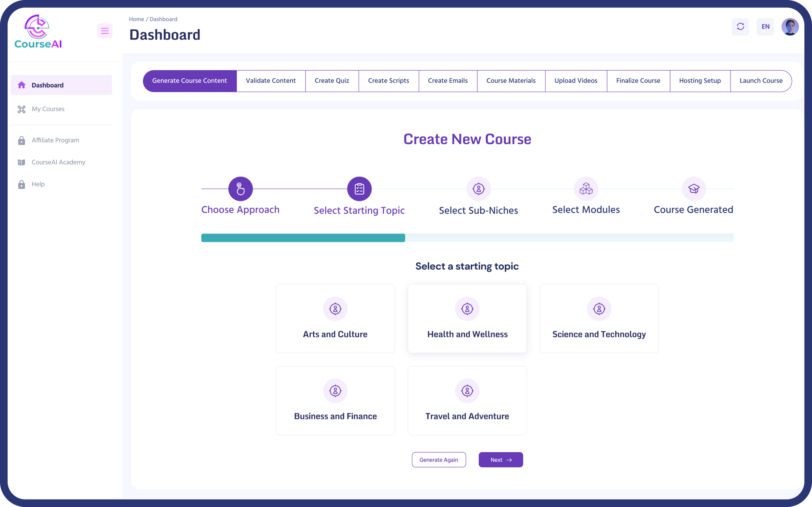This screenshot has width=812, height=507.
Task: Click the EN language toggle button
Action: [x=766, y=26]
